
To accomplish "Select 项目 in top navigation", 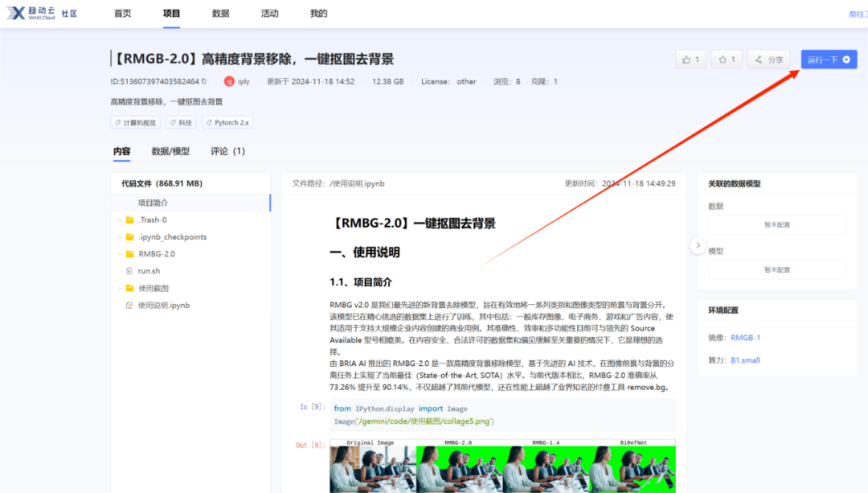I will (172, 14).
